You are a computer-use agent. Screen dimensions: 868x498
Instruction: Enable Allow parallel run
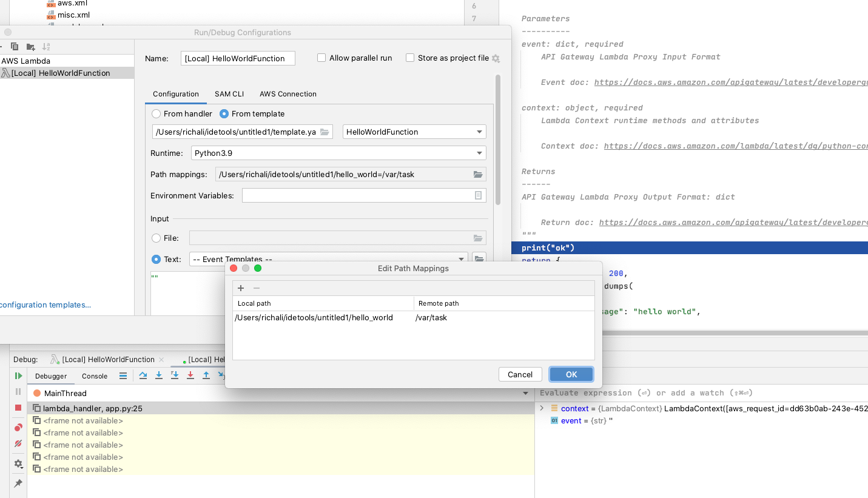coord(321,58)
